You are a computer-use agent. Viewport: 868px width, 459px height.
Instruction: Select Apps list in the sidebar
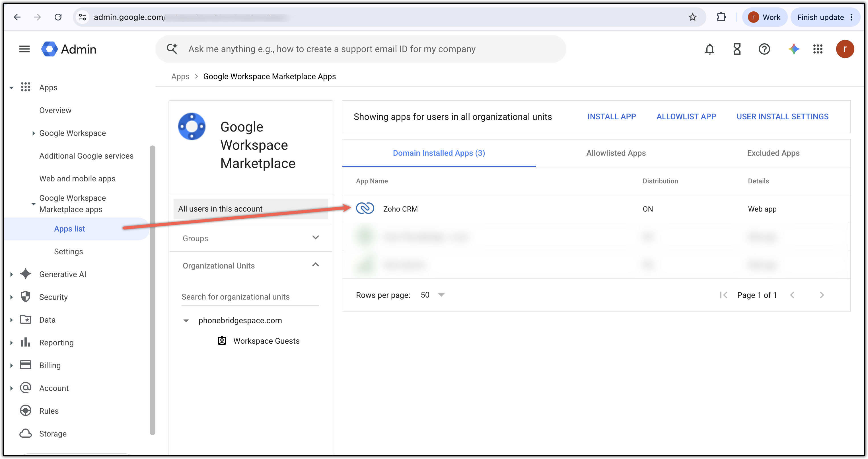pos(69,229)
